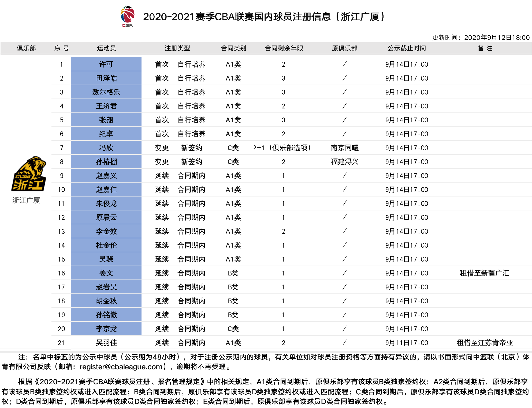532x408 pixels.
Task: Click the update time text at top right
Action: pyautogui.click(x=481, y=37)
